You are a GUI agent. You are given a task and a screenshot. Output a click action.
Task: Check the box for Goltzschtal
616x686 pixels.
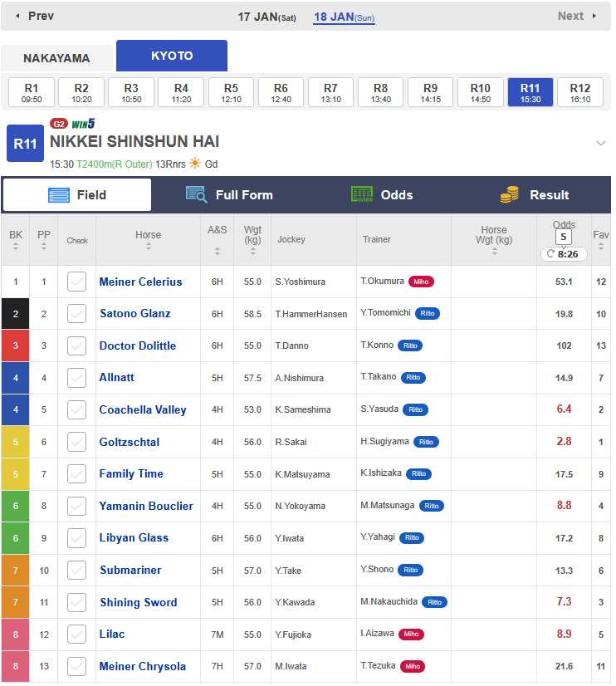[x=76, y=442]
